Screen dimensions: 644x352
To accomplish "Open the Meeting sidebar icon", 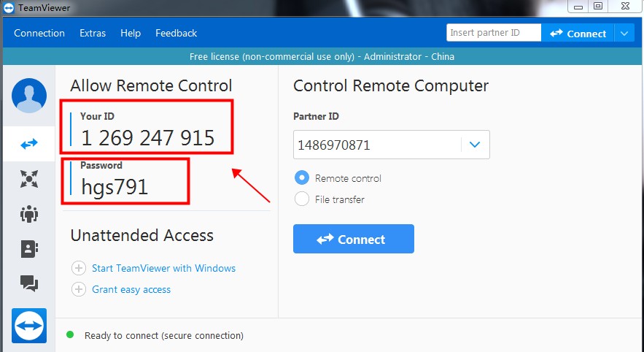I will [x=28, y=179].
